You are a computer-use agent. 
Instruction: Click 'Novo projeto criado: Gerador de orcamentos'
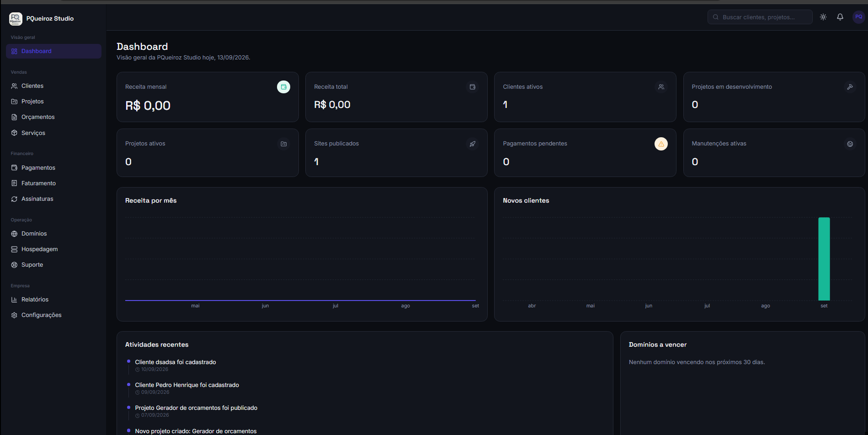click(196, 431)
